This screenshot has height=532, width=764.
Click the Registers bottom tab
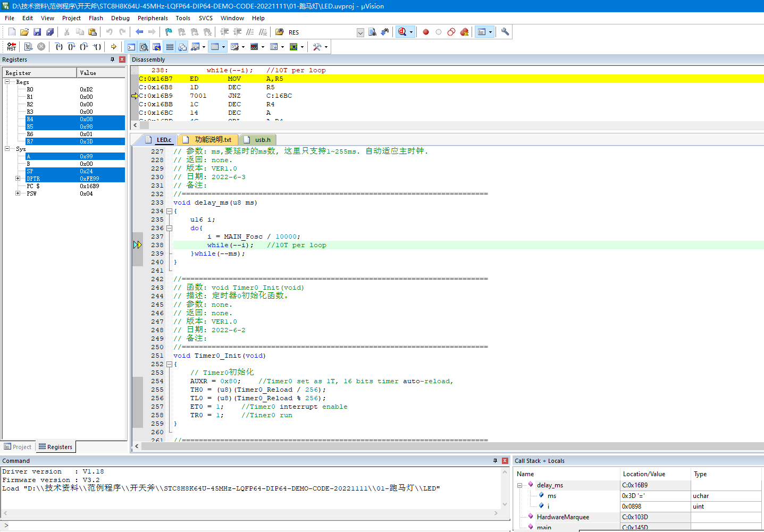56,447
